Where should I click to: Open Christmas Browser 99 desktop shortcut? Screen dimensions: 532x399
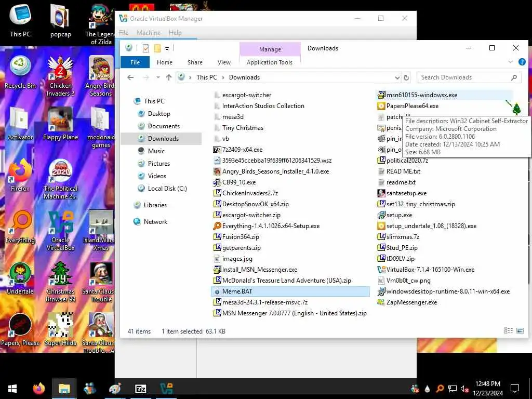point(60,282)
